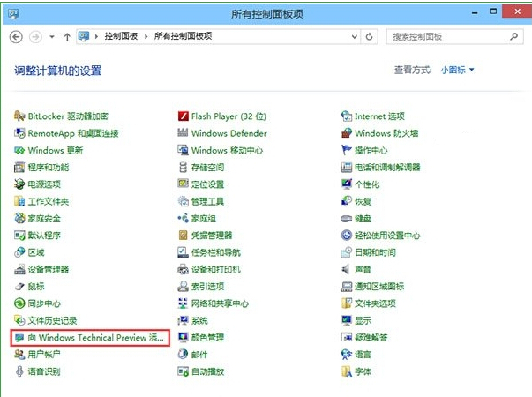Open the 键盘 link

[363, 218]
